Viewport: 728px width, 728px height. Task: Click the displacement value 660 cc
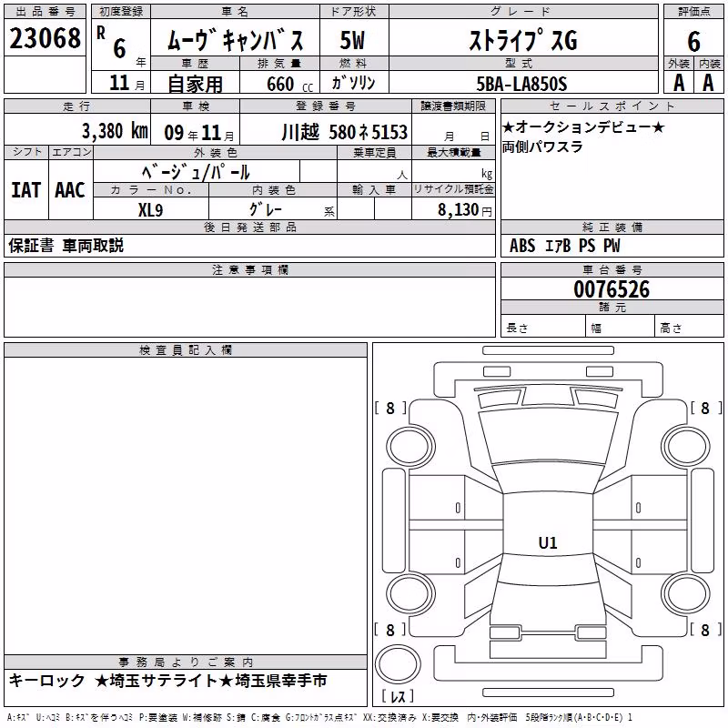(x=289, y=85)
